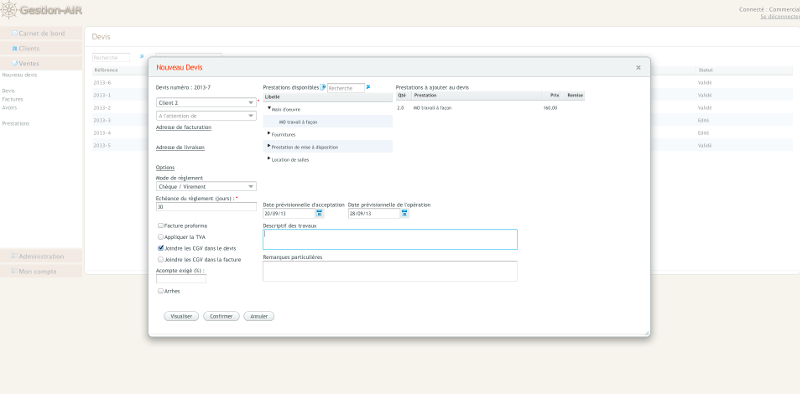Click Nouveau devis in sidebar
The width and height of the screenshot is (800, 394).
(x=19, y=75)
